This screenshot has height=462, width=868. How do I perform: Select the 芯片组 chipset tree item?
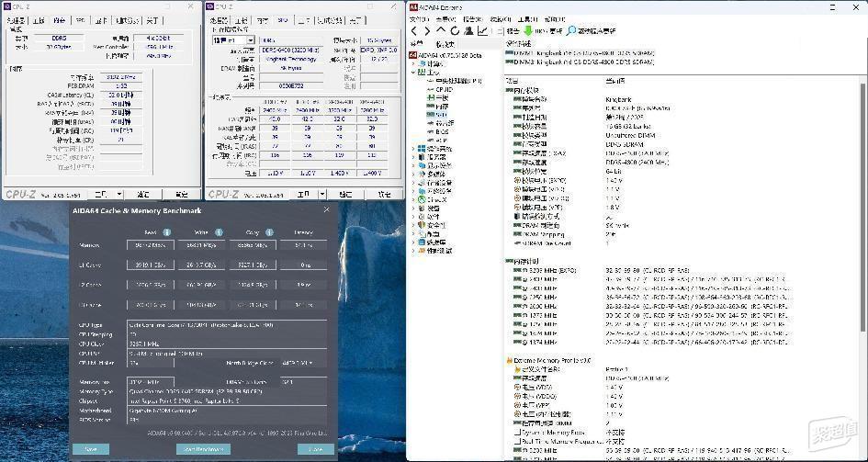[441, 123]
